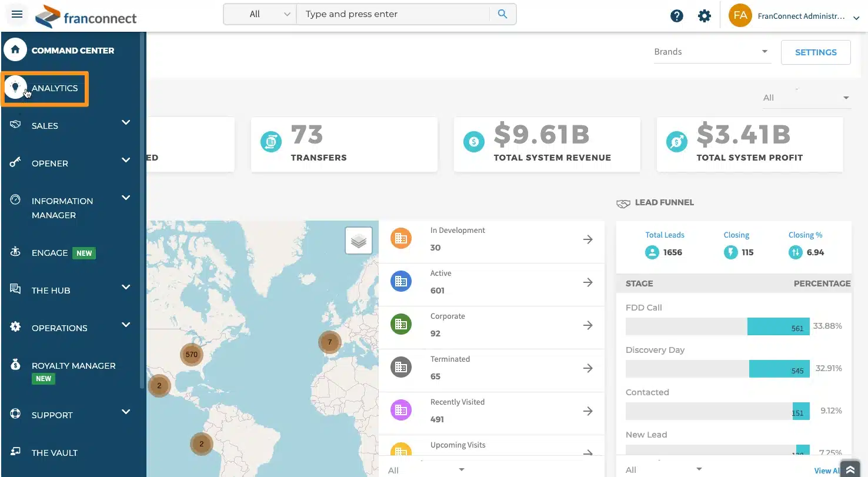Expand the Opener menu chevron

click(x=126, y=160)
